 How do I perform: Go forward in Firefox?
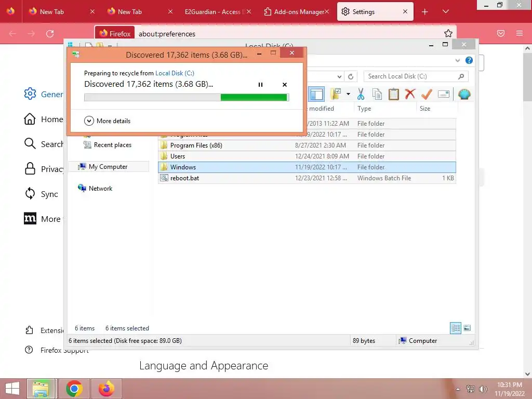31,34
